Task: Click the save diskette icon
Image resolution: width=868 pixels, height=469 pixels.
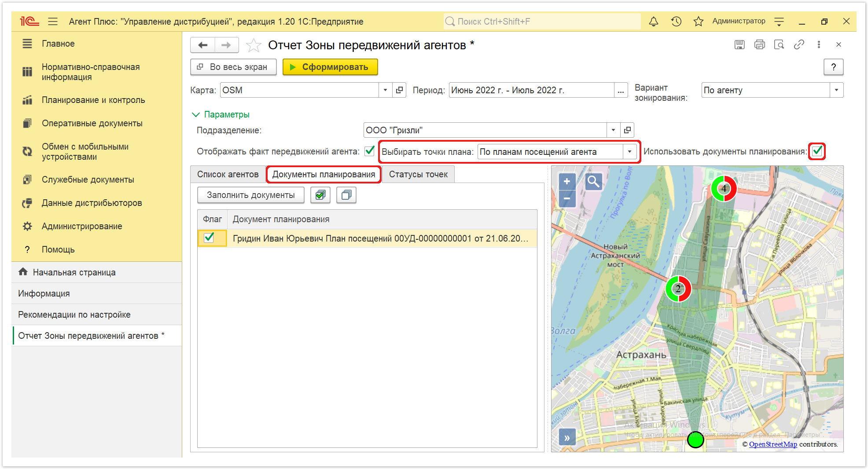Action: click(x=739, y=44)
